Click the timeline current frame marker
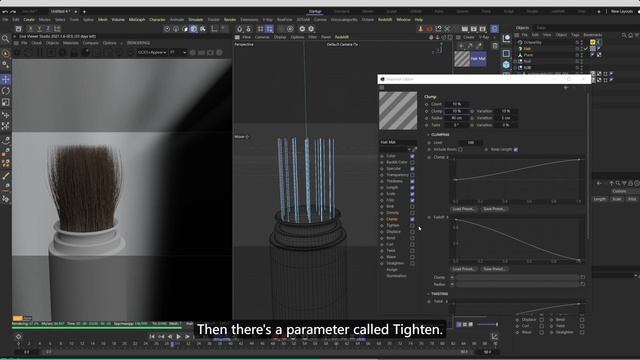This screenshot has width=640, height=360. pyautogui.click(x=172, y=344)
